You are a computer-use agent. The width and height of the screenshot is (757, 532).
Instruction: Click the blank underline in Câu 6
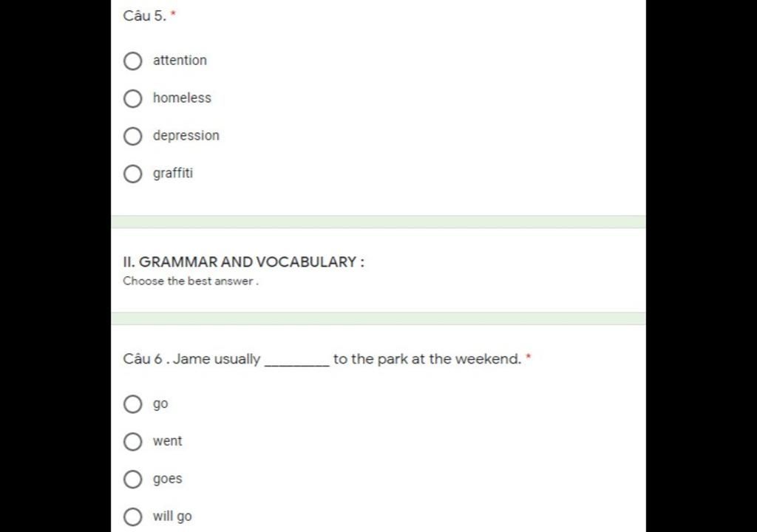tap(297, 364)
